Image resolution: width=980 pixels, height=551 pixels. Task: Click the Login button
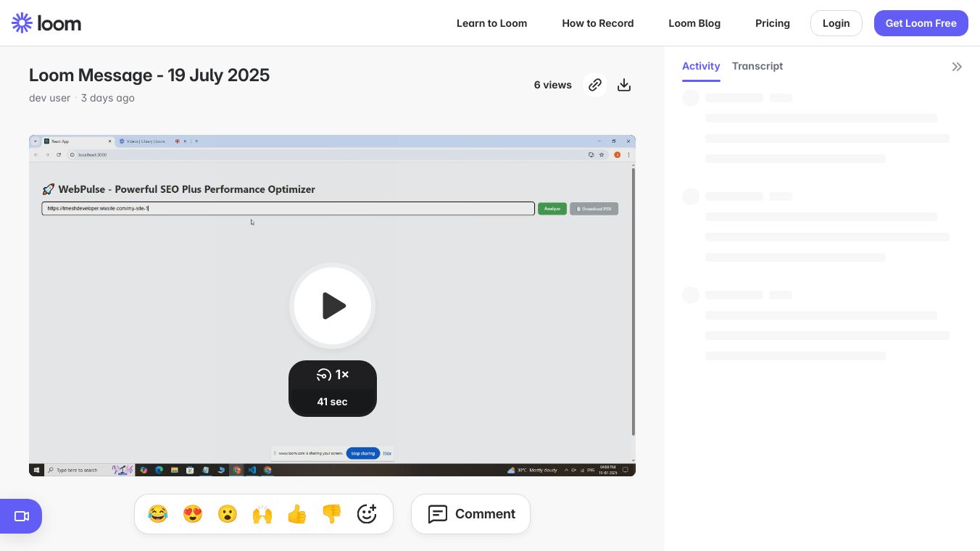836,23
